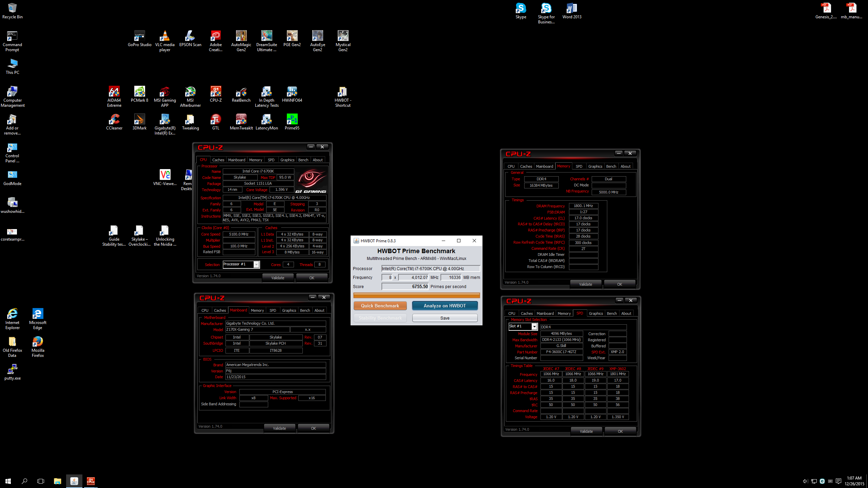Launch MSI Gaming APP icon
This screenshot has width=868, height=488.
[165, 96]
